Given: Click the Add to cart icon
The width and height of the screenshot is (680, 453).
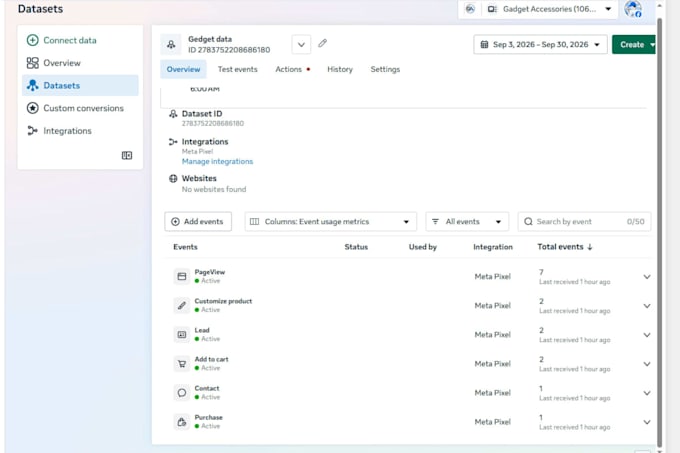Looking at the screenshot, I should pyautogui.click(x=182, y=363).
